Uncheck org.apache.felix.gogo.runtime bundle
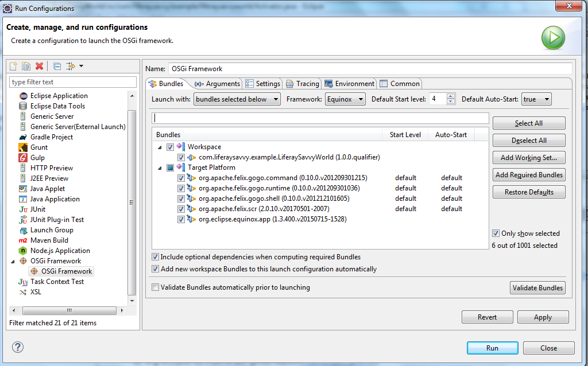Screen dimensions: 588x366 coord(181,188)
